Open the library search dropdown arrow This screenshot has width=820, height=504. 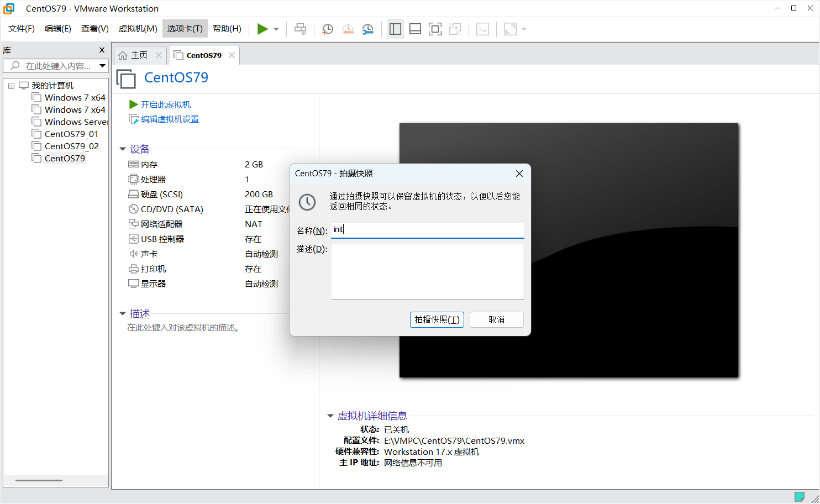102,66
